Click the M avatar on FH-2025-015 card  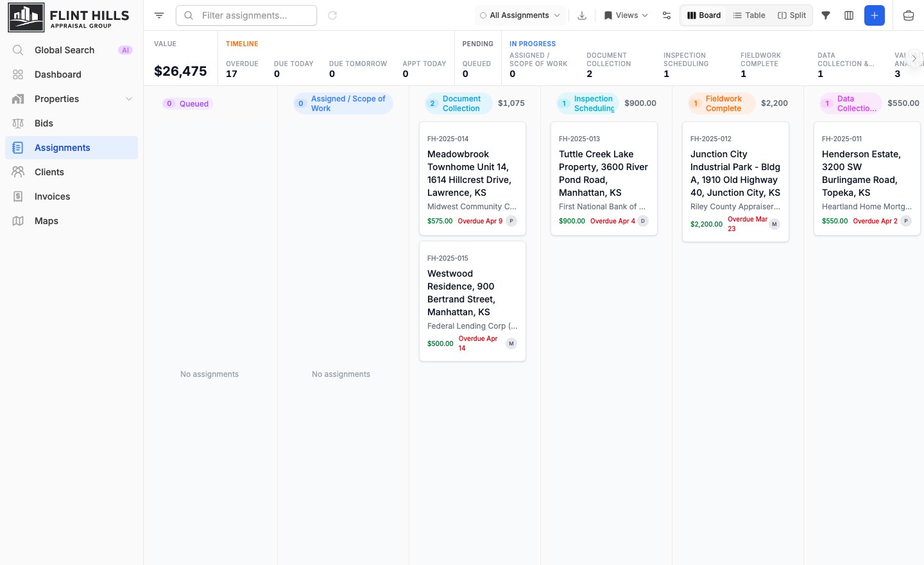point(511,343)
